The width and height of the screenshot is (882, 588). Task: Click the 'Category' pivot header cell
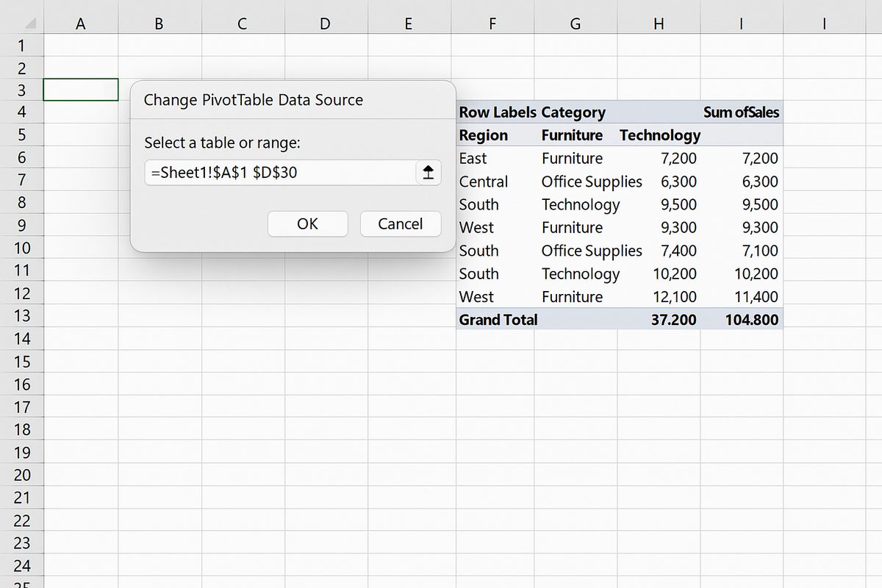click(573, 112)
